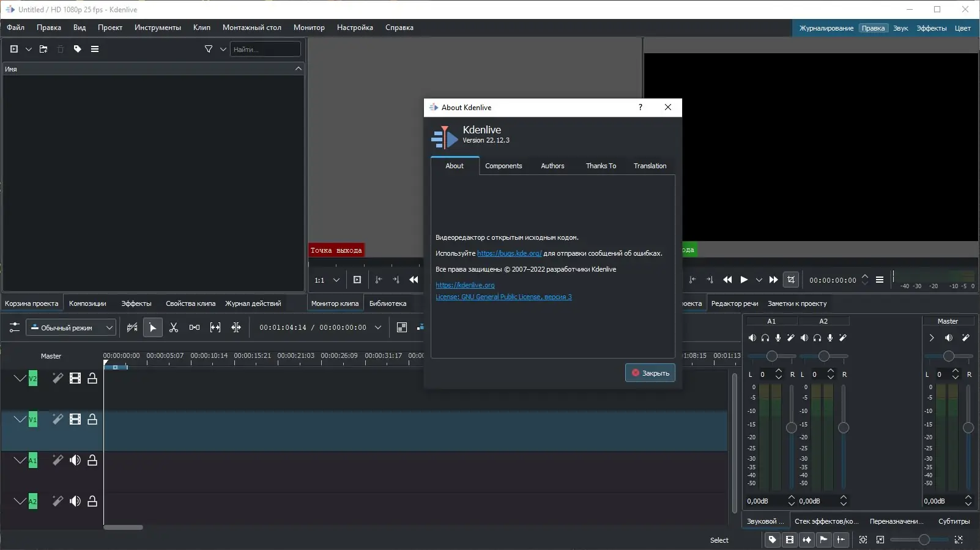Click the add clip icon in project bin

tap(14, 49)
